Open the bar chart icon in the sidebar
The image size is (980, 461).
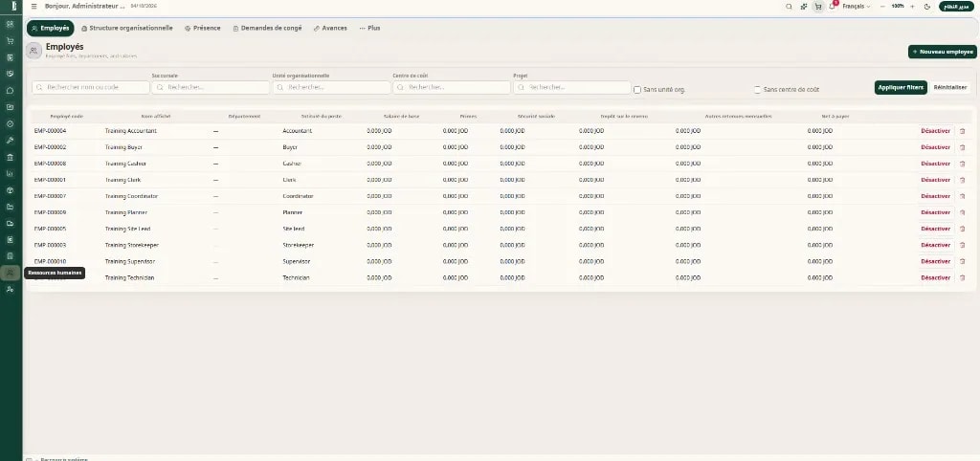10,173
